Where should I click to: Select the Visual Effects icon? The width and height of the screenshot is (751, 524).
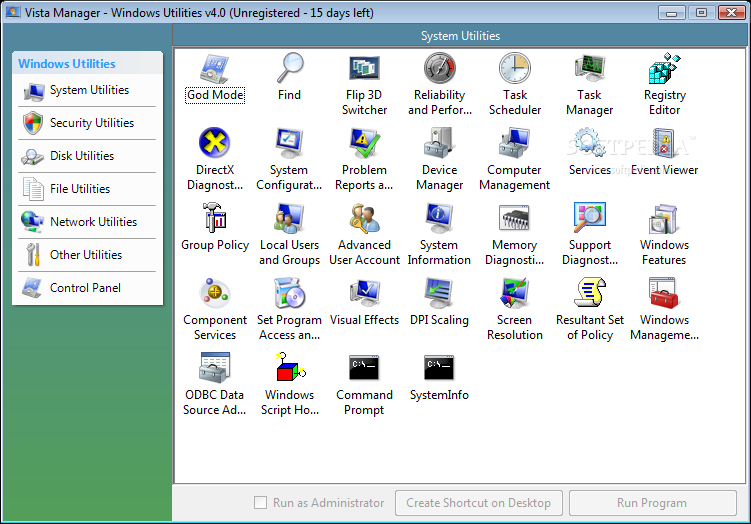coord(364,293)
